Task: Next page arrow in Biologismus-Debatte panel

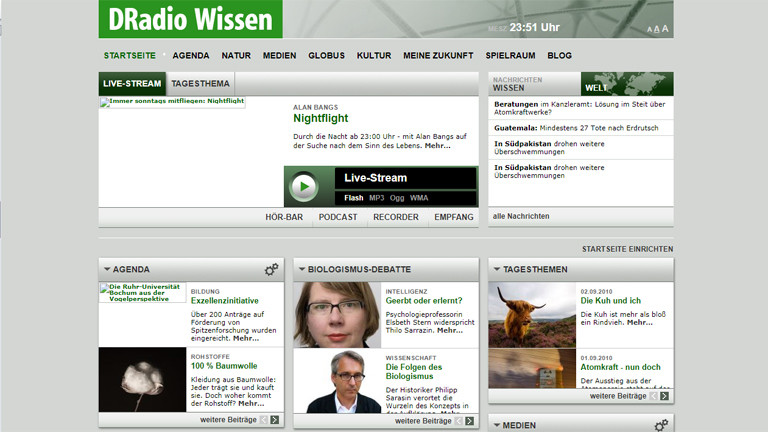Action: click(x=470, y=421)
